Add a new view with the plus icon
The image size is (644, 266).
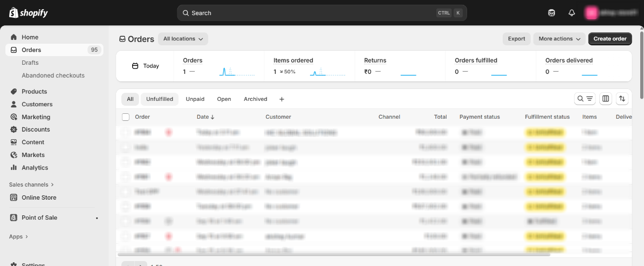pos(282,99)
